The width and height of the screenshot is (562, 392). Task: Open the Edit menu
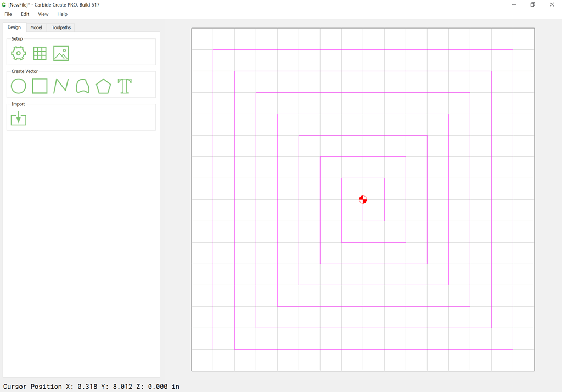[25, 14]
